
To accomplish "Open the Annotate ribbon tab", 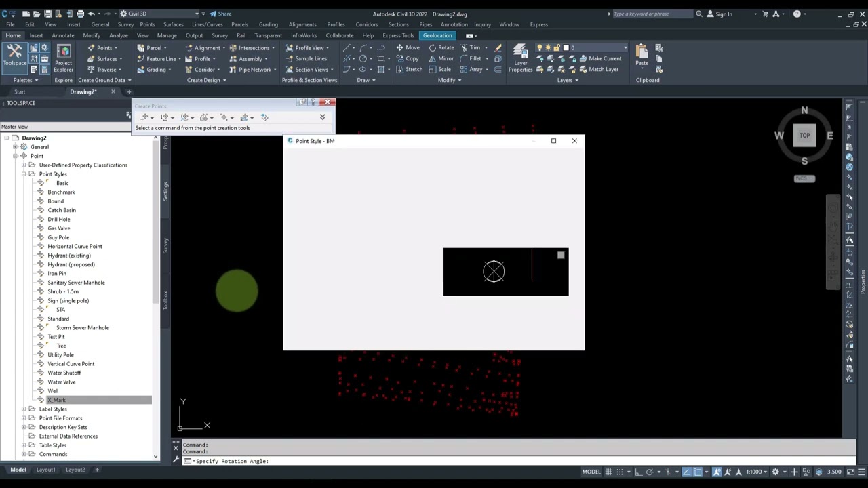I will coord(63,35).
